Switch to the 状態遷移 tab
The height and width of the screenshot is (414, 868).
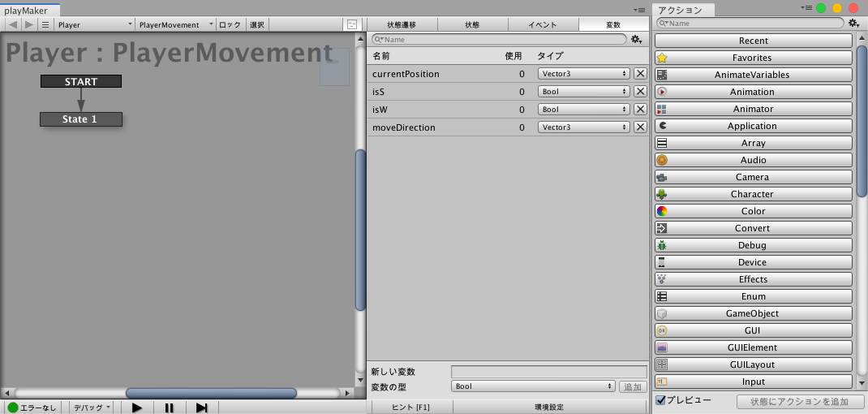[x=402, y=24]
